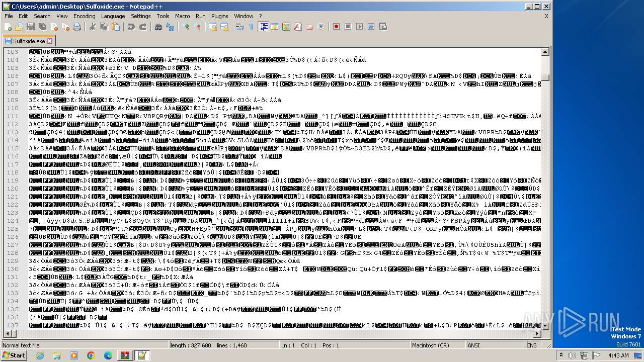Zoom in using the toolbar icon
The image size is (644, 362).
[x=185, y=27]
